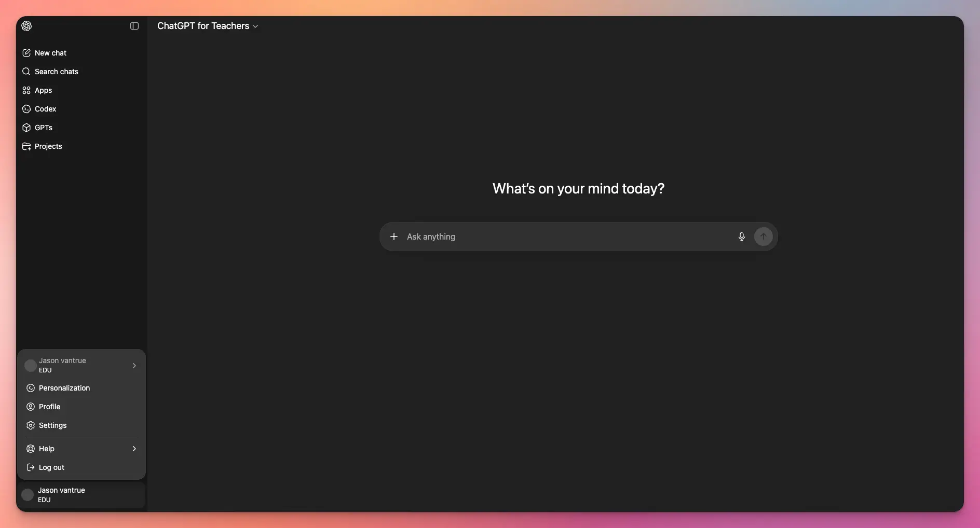Image resolution: width=980 pixels, height=528 pixels.
Task: Go to Apps in the sidebar
Action: [81, 90]
